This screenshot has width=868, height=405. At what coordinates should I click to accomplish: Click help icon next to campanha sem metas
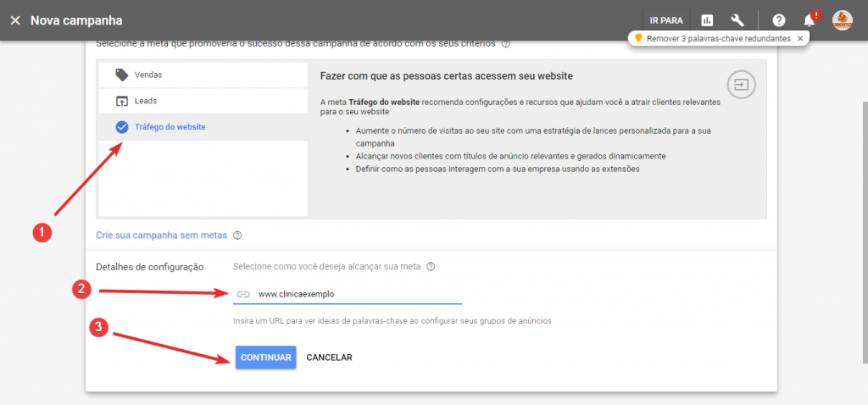coord(237,236)
